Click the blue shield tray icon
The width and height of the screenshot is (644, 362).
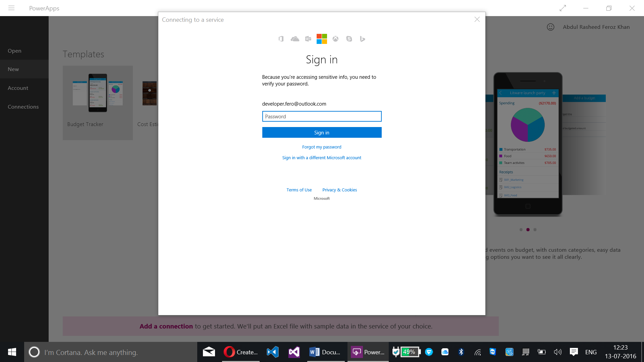pyautogui.click(x=429, y=352)
